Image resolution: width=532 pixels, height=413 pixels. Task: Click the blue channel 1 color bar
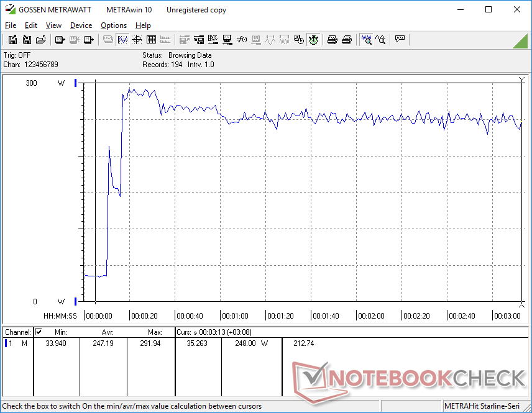point(6,343)
